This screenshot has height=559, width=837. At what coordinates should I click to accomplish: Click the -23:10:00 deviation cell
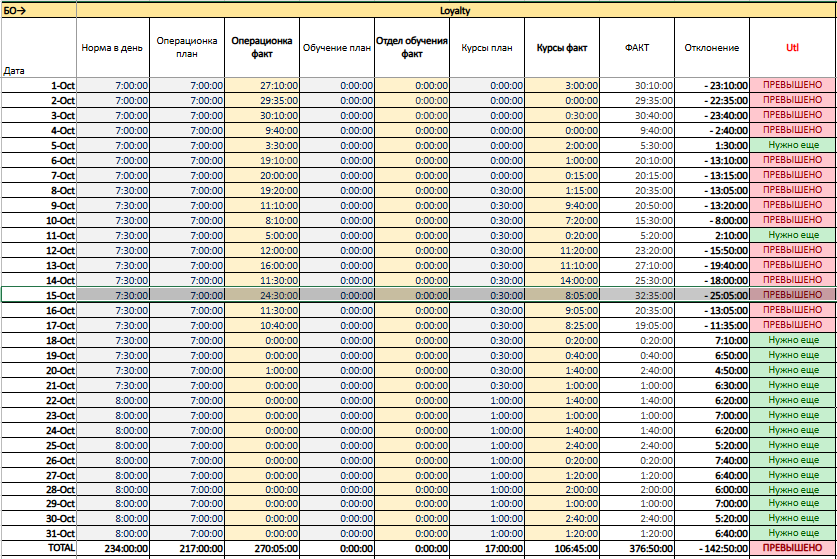click(712, 85)
